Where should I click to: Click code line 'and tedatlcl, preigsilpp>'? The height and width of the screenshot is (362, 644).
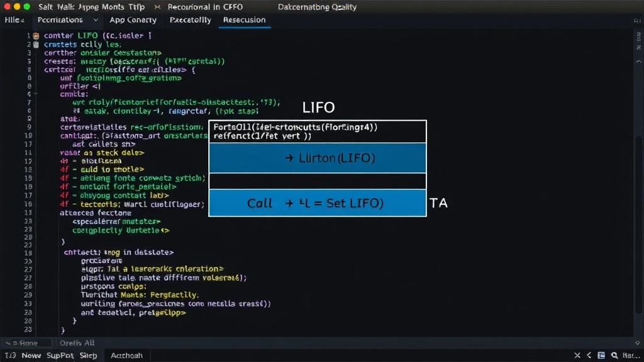point(133,313)
